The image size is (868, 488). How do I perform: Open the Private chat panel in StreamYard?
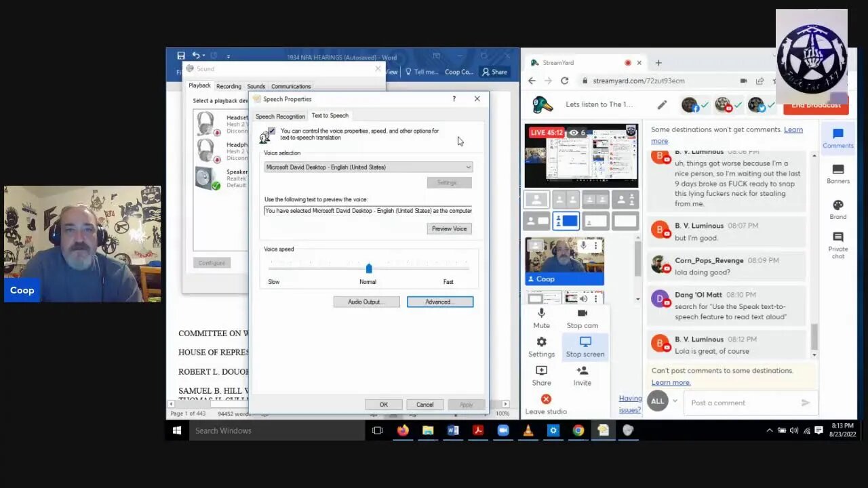click(x=838, y=245)
